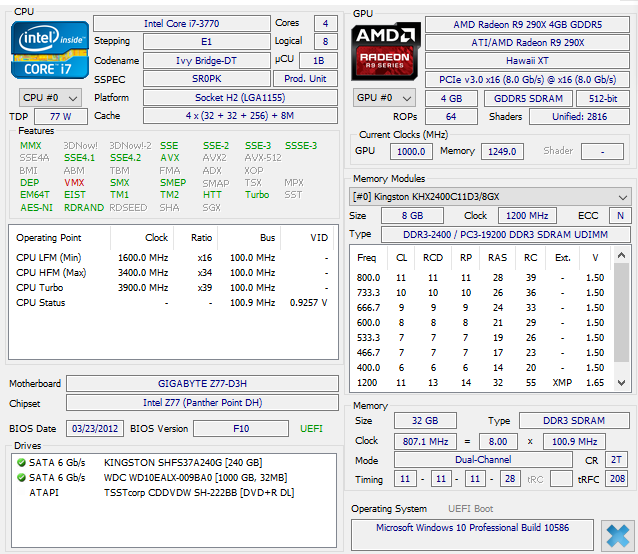
Task: Click the XMP 1200 memory timing row
Action: click(480, 383)
